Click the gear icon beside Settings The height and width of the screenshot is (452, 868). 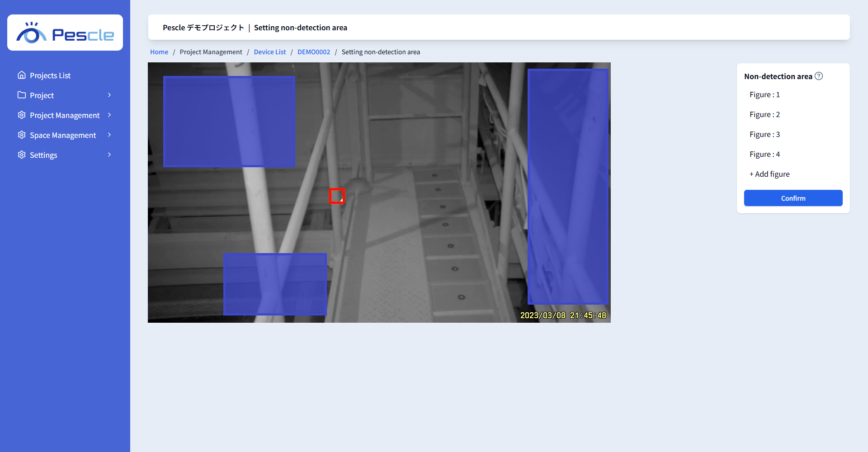pyautogui.click(x=22, y=155)
